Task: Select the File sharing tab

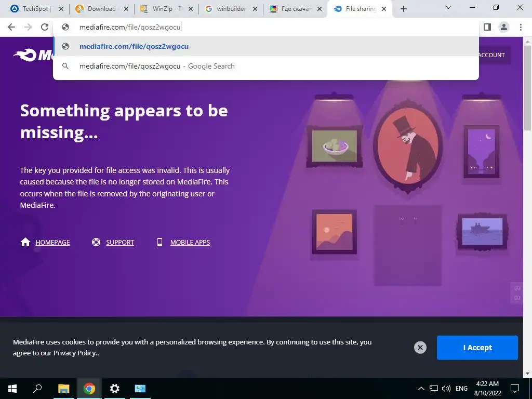Action: [360, 9]
